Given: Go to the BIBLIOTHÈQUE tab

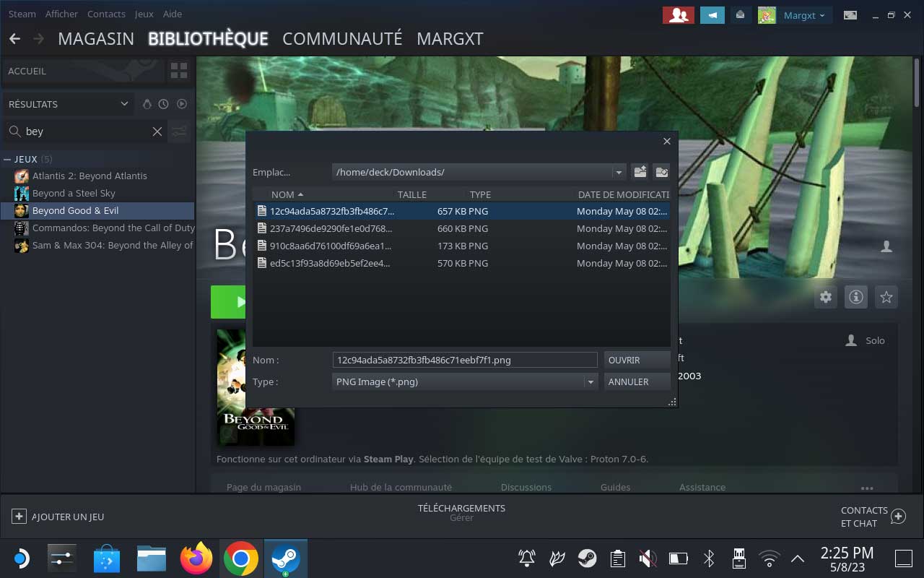Looking at the screenshot, I should (x=208, y=39).
